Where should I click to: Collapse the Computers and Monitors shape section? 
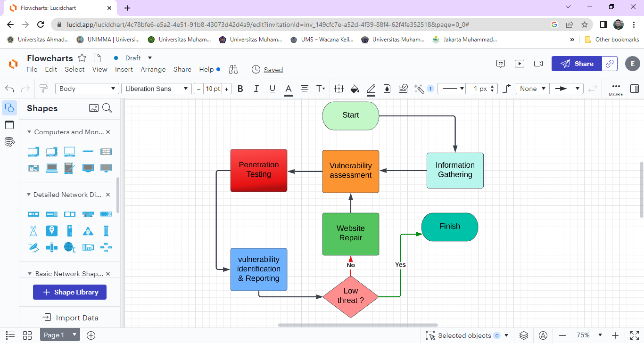29,132
